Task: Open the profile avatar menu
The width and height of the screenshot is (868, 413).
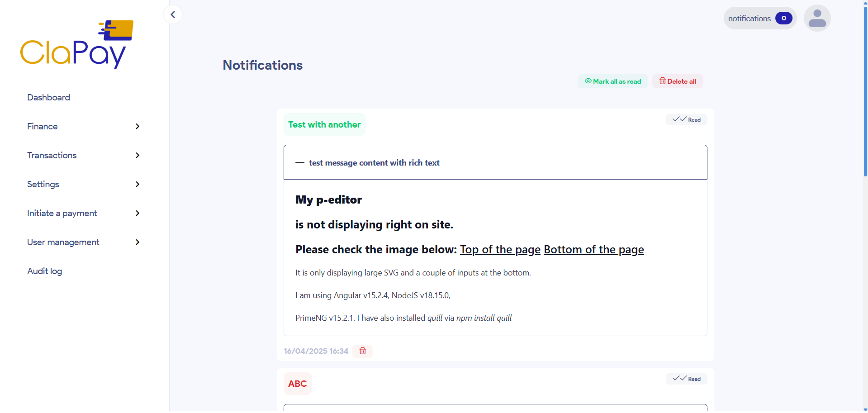Action: coord(817,18)
